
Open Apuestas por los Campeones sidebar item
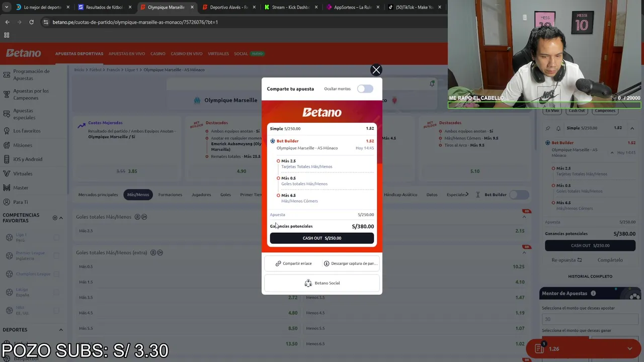(31, 95)
